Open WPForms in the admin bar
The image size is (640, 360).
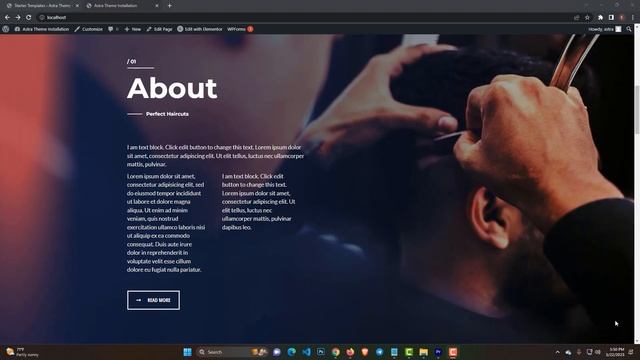pos(240,29)
